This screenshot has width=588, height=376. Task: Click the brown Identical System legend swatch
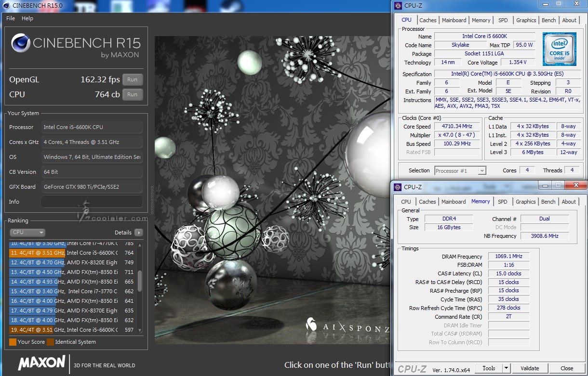[50, 342]
